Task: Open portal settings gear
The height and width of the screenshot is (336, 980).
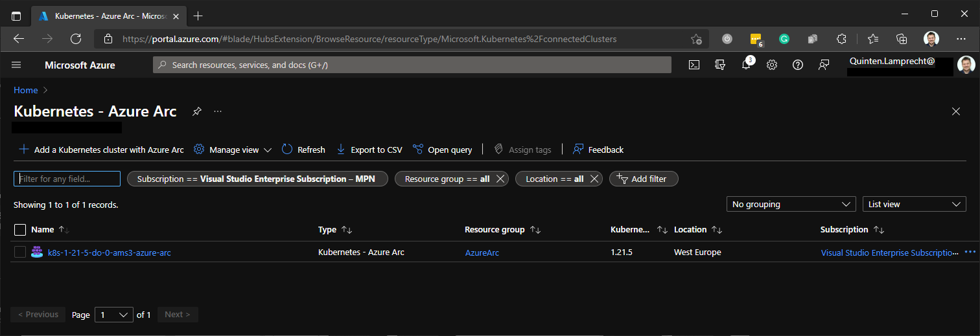Action: pos(772,65)
